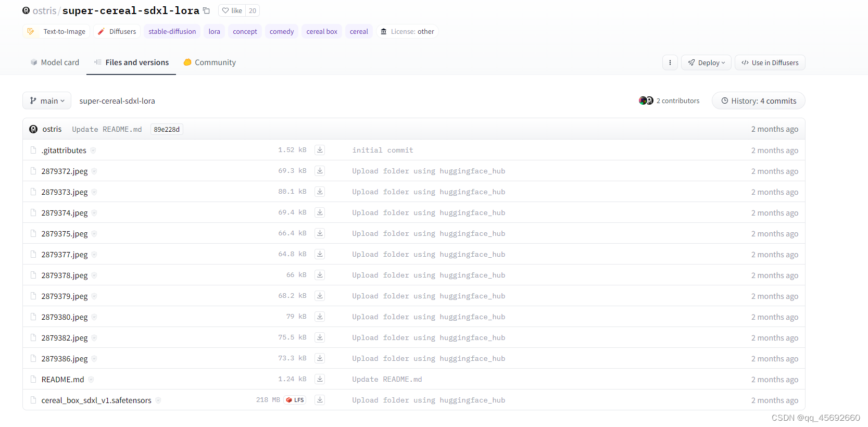Switch to the Community tab
Screen dimensions: 868x427
(x=209, y=62)
